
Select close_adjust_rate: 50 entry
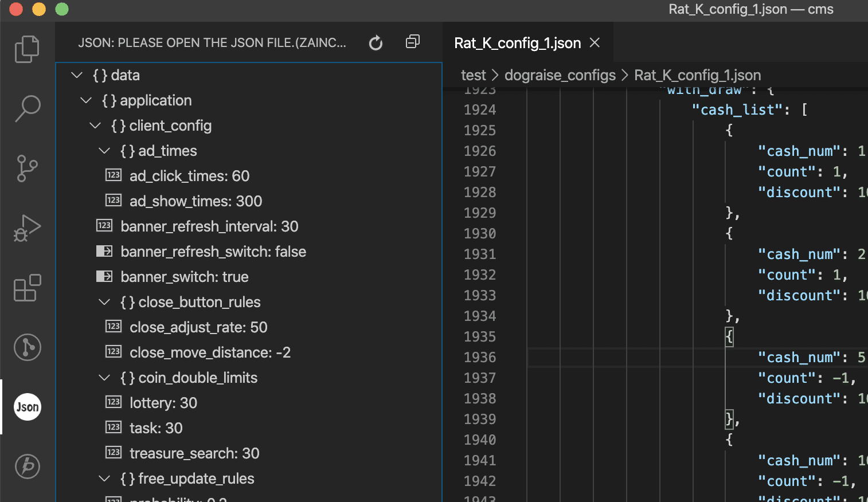(x=249, y=327)
